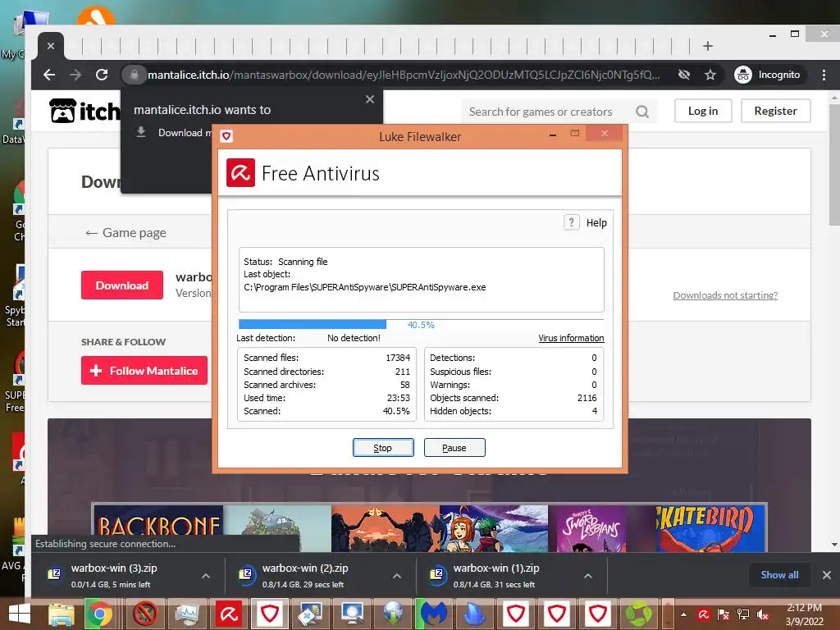The width and height of the screenshot is (840, 630).
Task: Click the scrollbar down arrow in Chrome
Action: (x=834, y=545)
